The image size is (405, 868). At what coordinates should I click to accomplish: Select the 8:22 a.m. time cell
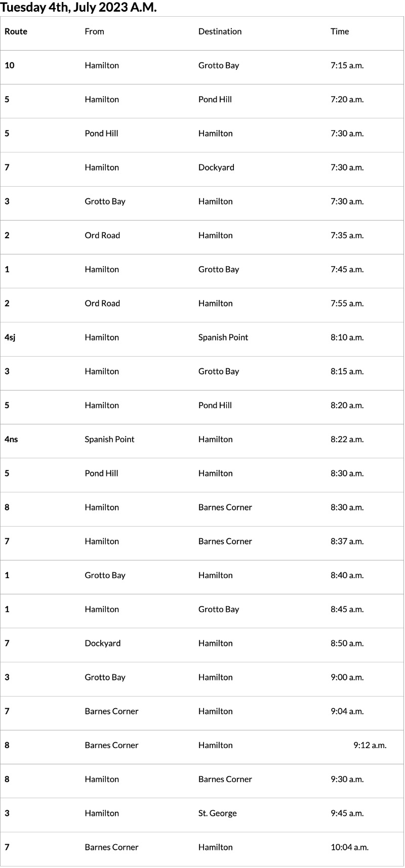(347, 439)
